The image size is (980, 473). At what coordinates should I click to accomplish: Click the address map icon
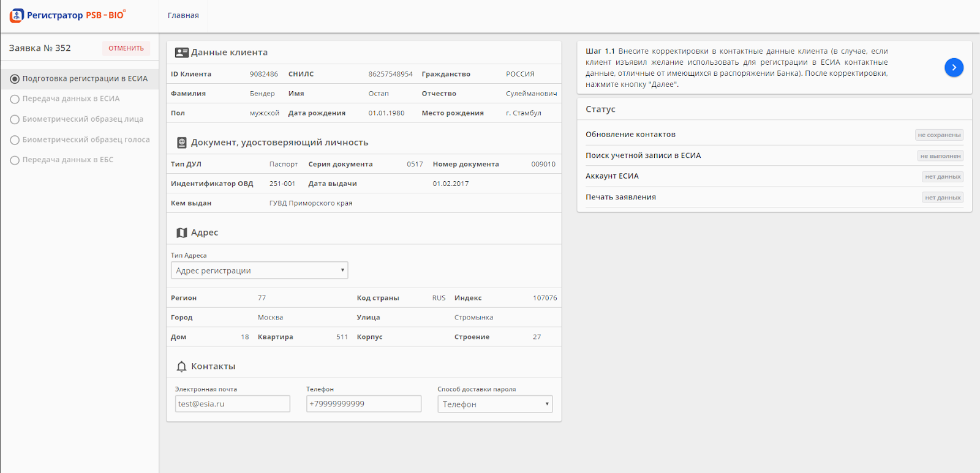pos(181,233)
